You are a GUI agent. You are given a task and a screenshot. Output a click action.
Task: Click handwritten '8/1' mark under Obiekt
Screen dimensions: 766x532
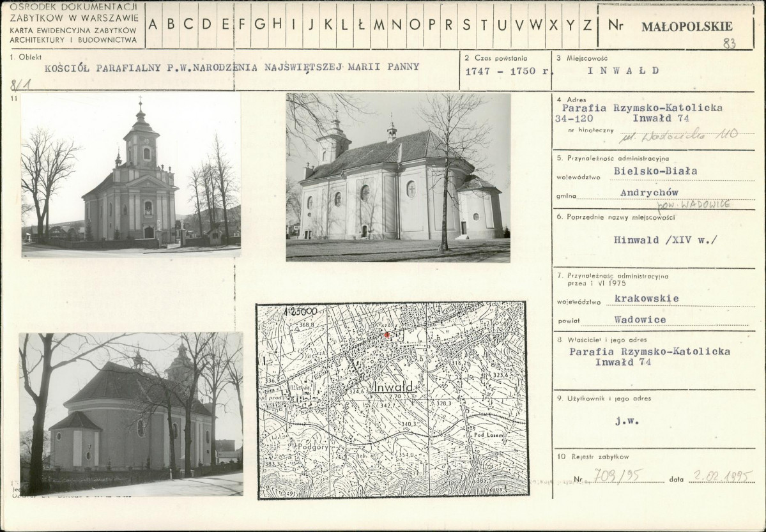[20, 85]
